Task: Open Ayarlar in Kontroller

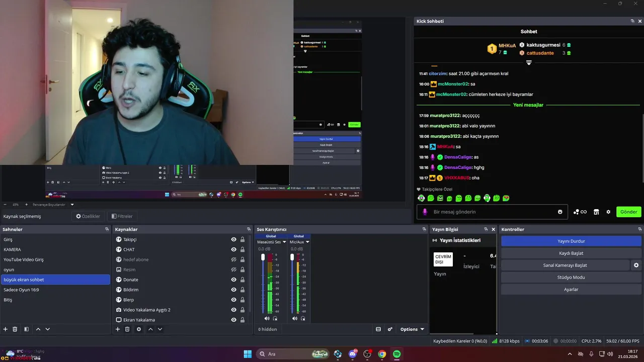Action: point(571,289)
